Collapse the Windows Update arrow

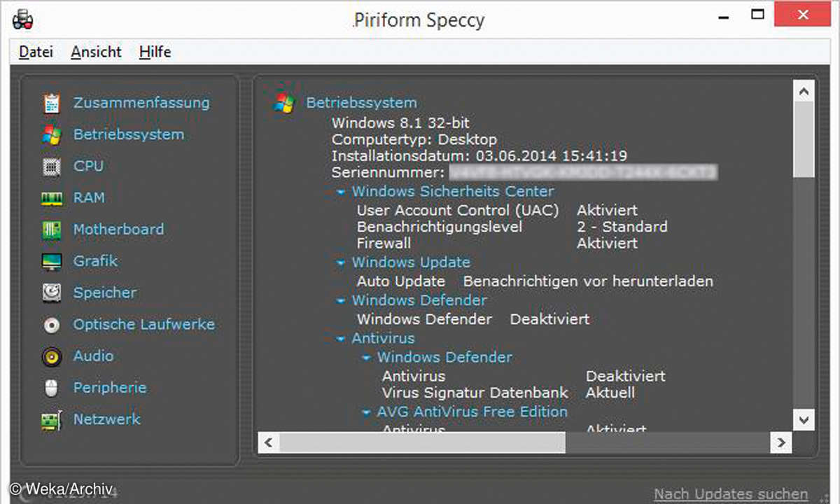(x=340, y=263)
